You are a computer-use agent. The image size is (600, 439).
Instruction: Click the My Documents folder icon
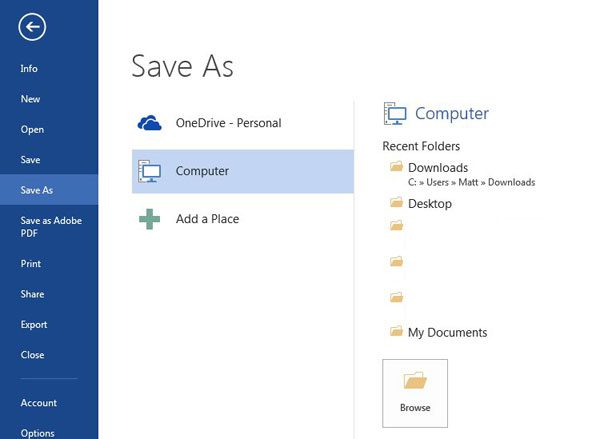point(396,331)
